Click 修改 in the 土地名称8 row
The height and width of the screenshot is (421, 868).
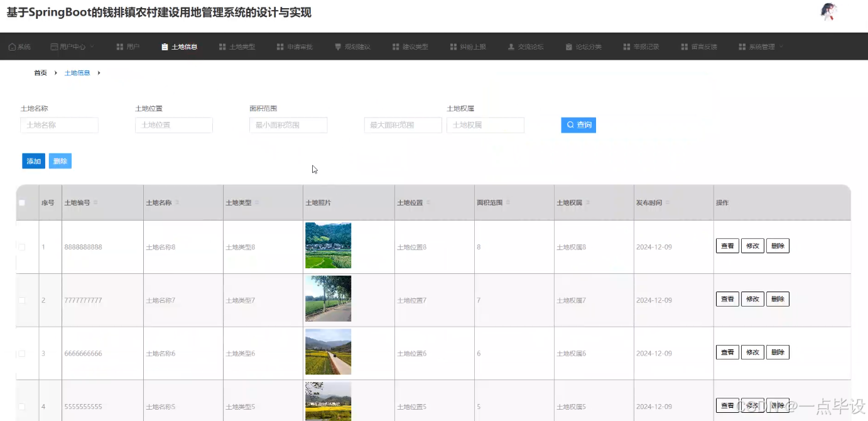pos(752,246)
